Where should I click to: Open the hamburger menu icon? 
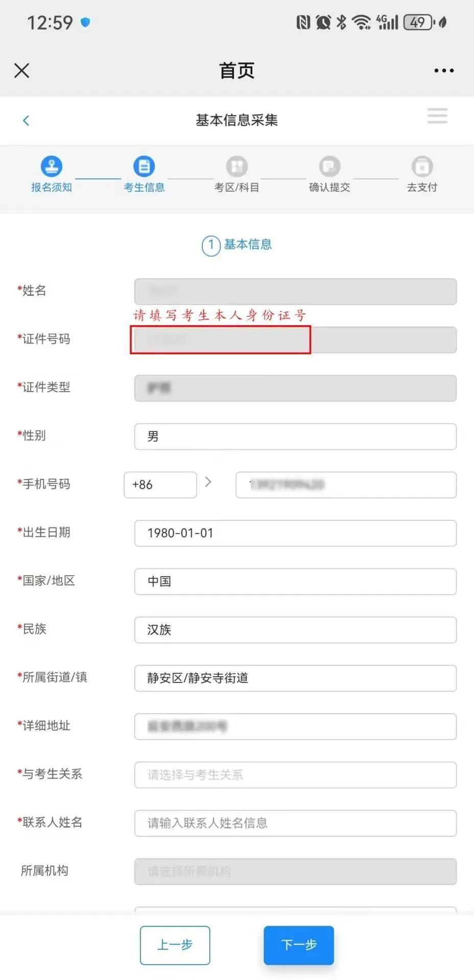point(437,116)
